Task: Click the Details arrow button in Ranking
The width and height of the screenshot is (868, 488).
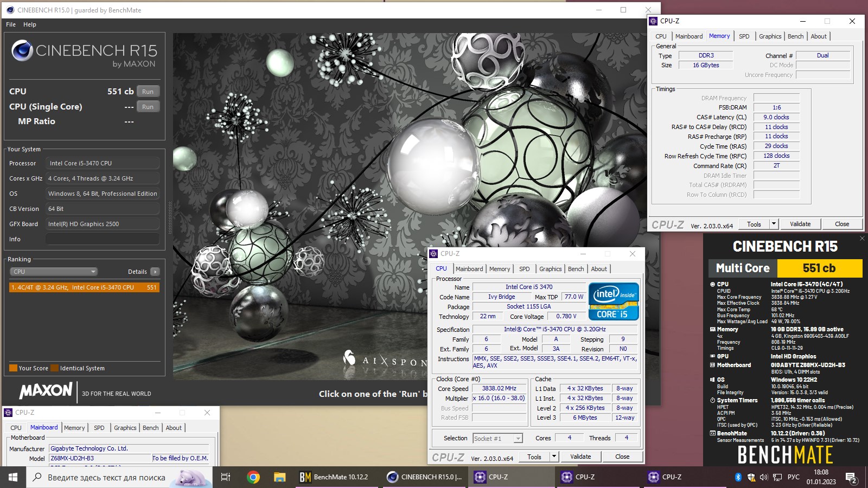Action: (x=155, y=272)
